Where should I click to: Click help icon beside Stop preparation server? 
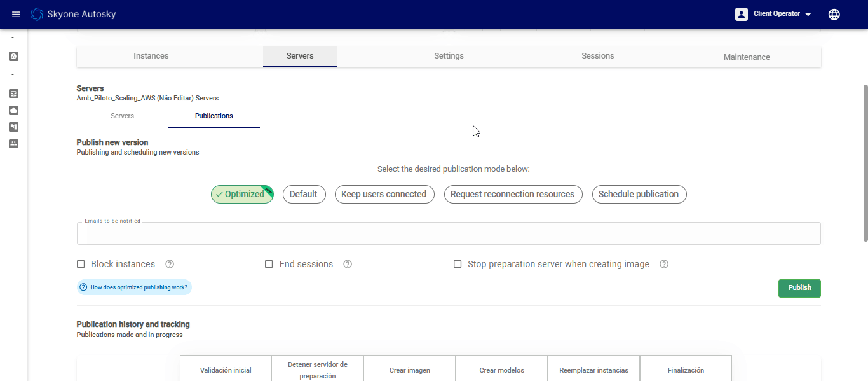pos(664,264)
